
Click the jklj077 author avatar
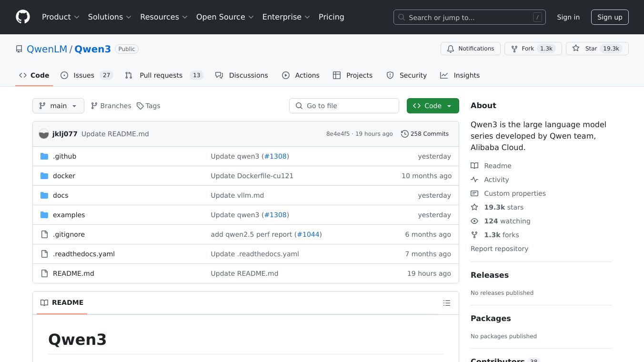(44, 134)
